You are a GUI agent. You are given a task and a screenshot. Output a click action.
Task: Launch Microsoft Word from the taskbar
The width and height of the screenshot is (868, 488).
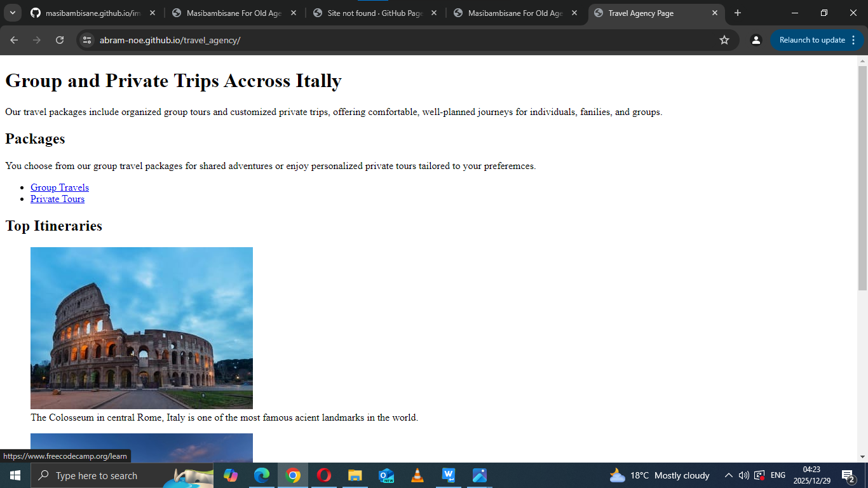point(449,475)
